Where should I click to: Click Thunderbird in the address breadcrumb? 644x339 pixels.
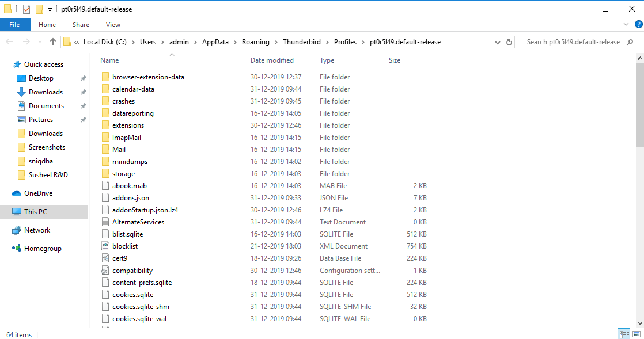[302, 42]
